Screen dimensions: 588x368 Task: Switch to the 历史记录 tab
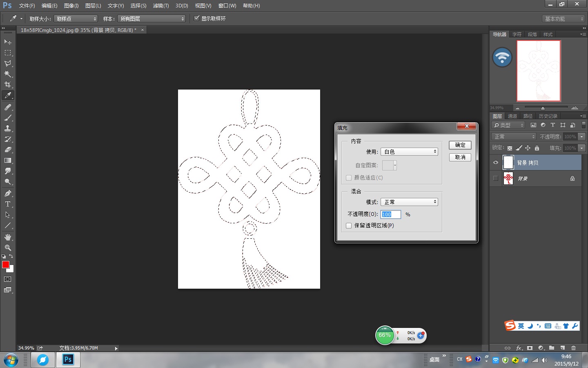pos(548,116)
